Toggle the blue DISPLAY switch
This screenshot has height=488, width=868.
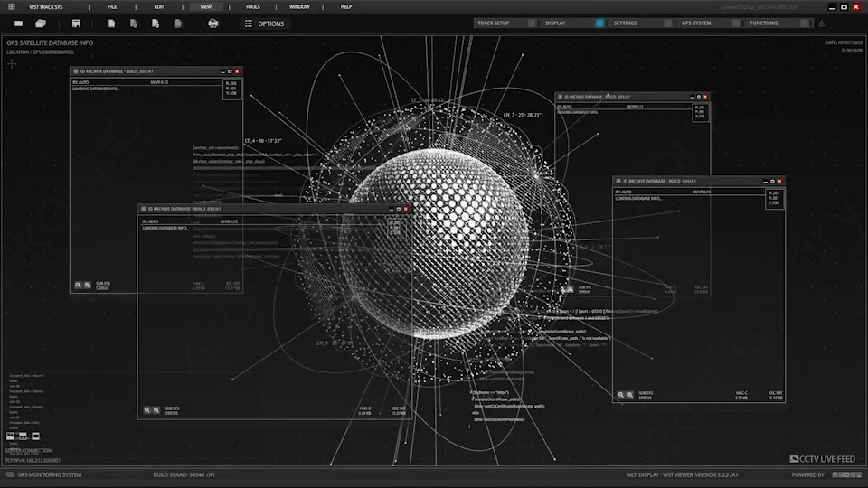click(x=599, y=23)
